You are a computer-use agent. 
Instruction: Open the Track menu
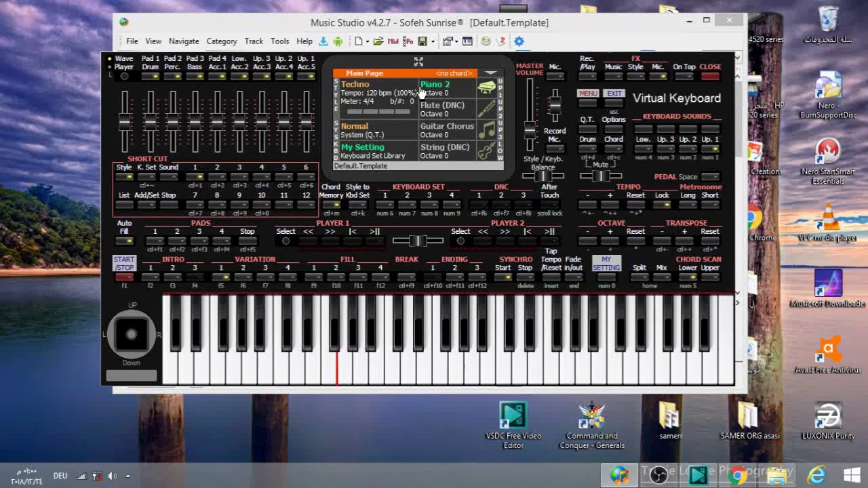254,41
